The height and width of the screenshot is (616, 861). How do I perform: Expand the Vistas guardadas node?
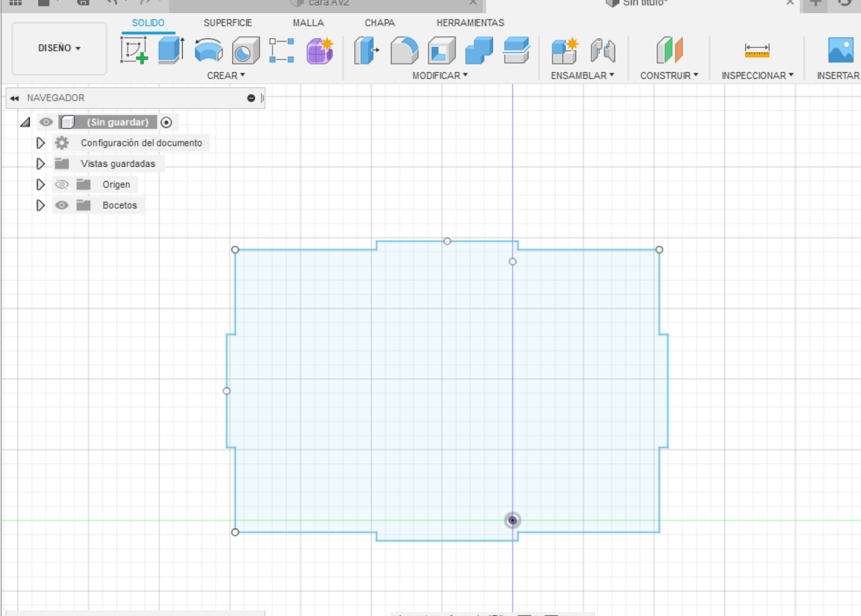point(40,164)
